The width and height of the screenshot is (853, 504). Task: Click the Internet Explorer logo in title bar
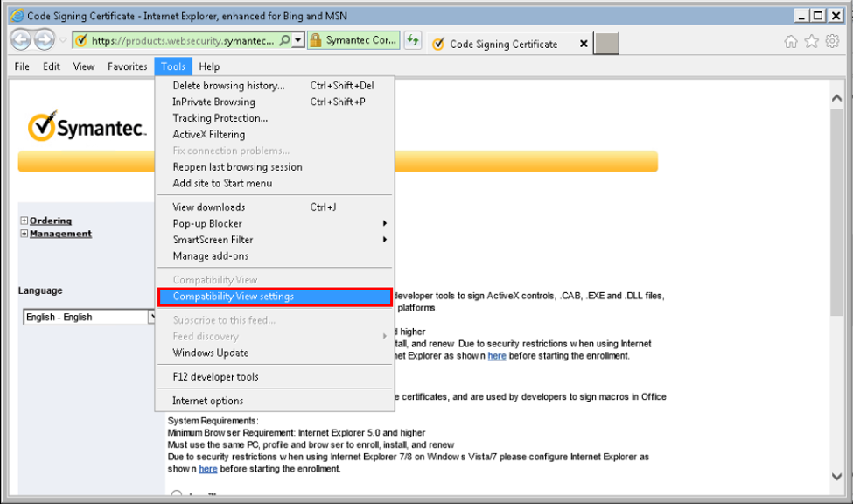click(x=17, y=15)
